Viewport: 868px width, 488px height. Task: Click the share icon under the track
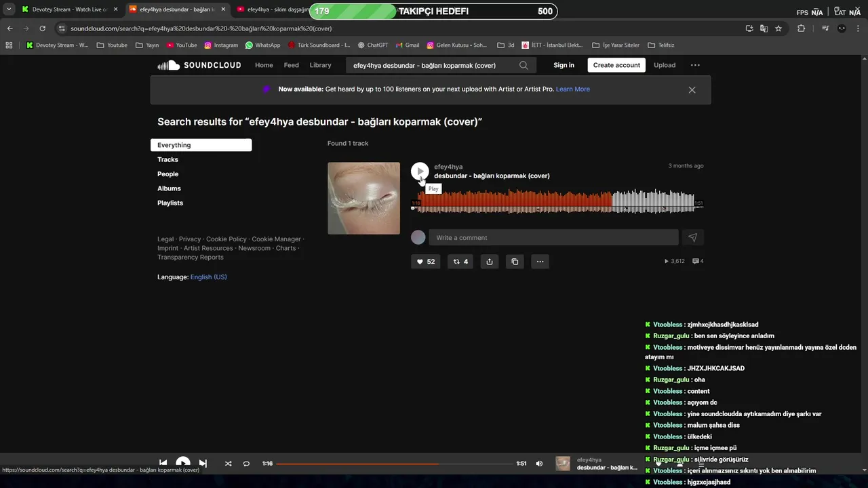(489, 262)
